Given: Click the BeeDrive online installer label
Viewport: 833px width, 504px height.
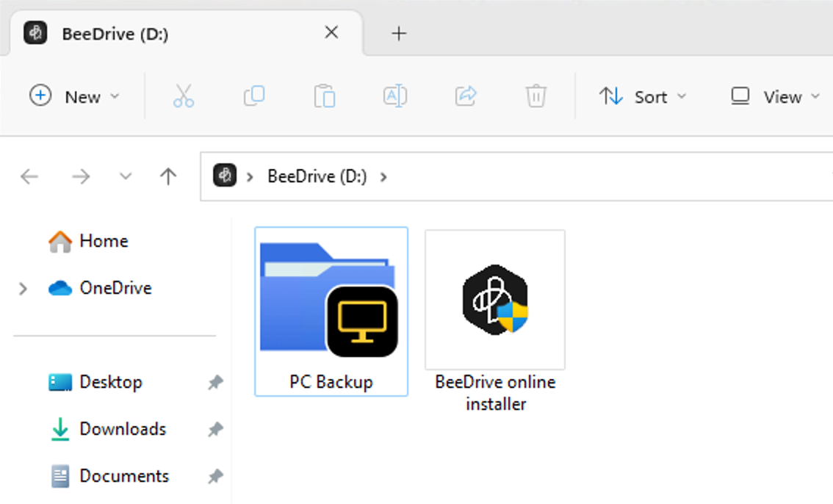Looking at the screenshot, I should coord(495,393).
